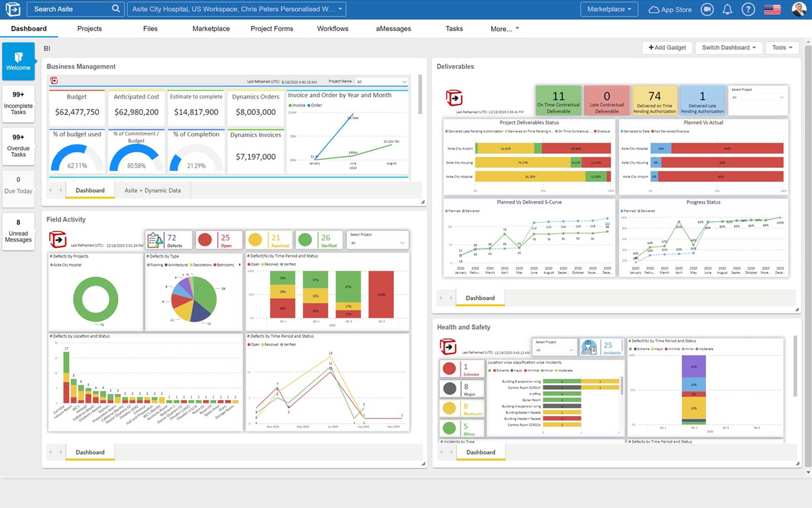Open Project Name dropdown in Business Management
Screen dimensions: 812x508
pyautogui.click(x=382, y=81)
